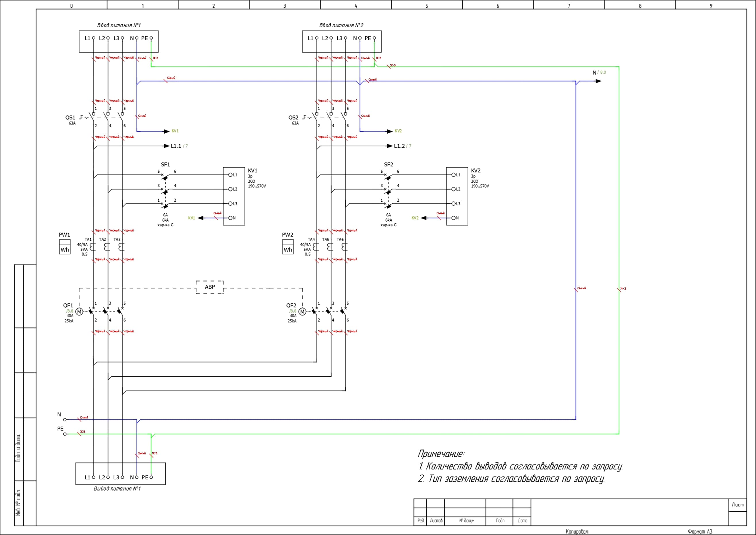The height and width of the screenshot is (535, 756).
Task: Click the PW1 Wh meter symbol
Action: point(65,247)
